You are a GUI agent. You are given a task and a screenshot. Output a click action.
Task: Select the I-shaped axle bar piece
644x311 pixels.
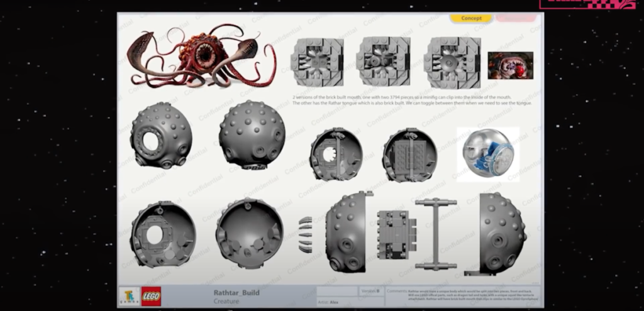click(436, 234)
